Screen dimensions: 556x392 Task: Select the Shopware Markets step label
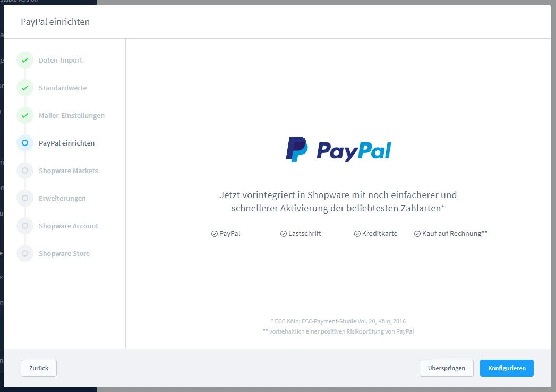pyautogui.click(x=68, y=171)
